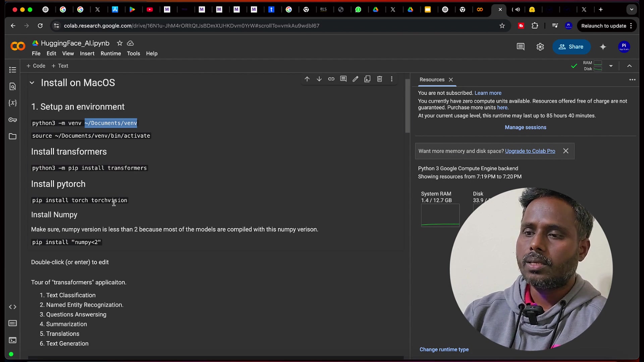
Task: Click the notebook vertical scrollbar
Action: 407,106
